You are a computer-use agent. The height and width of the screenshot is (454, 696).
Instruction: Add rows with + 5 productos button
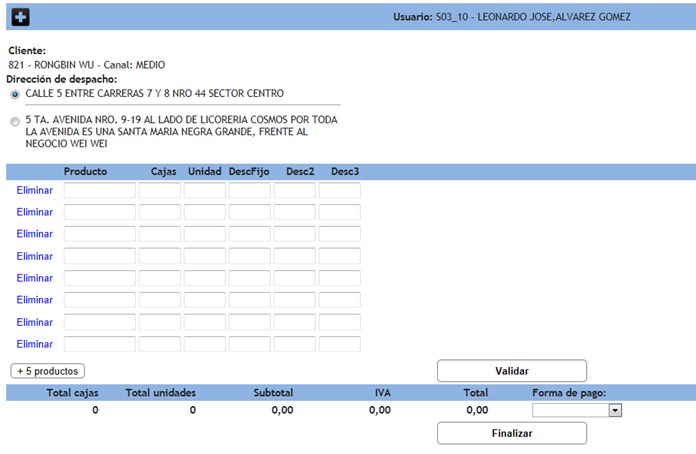(47, 371)
